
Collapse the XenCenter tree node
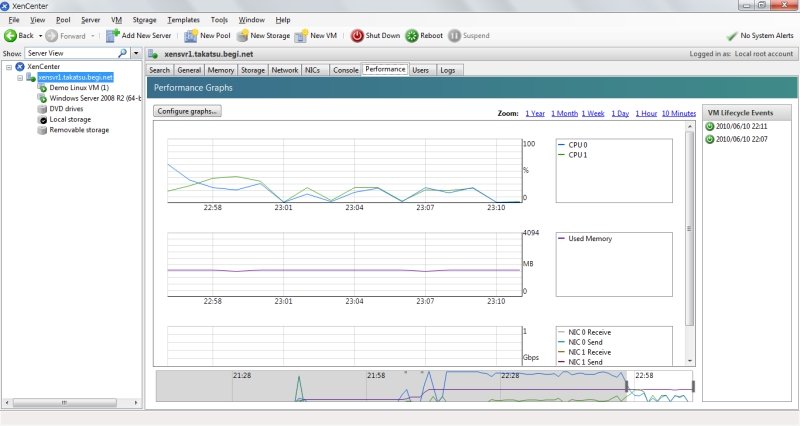click(x=9, y=67)
